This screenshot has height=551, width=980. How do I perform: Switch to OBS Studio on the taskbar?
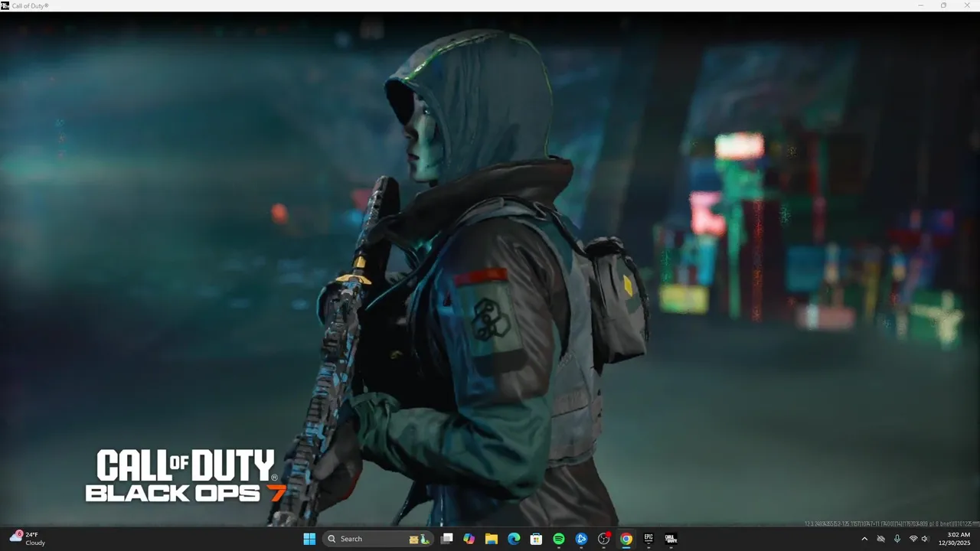pos(604,539)
